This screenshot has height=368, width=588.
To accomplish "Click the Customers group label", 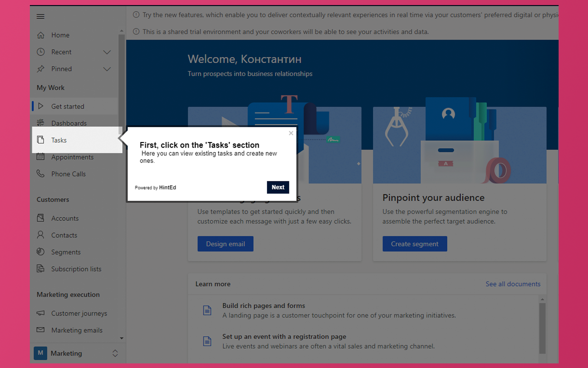I will point(53,200).
